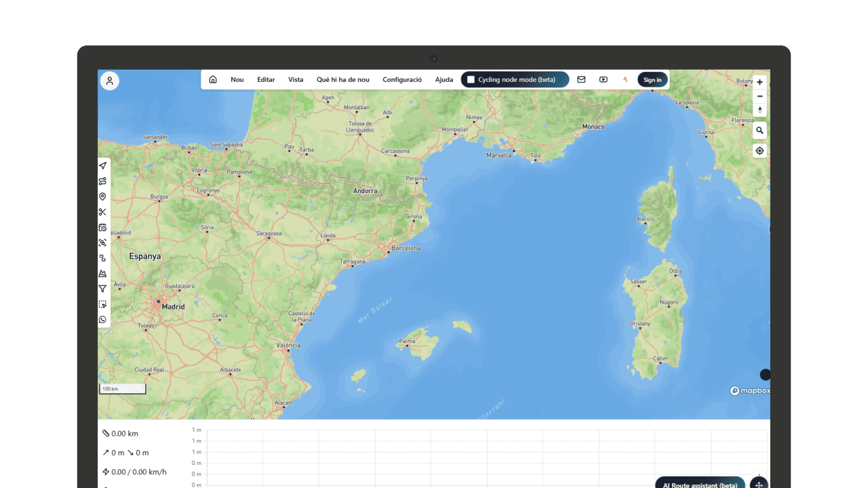
Task: Click the orange Strava icon
Action: click(x=625, y=79)
